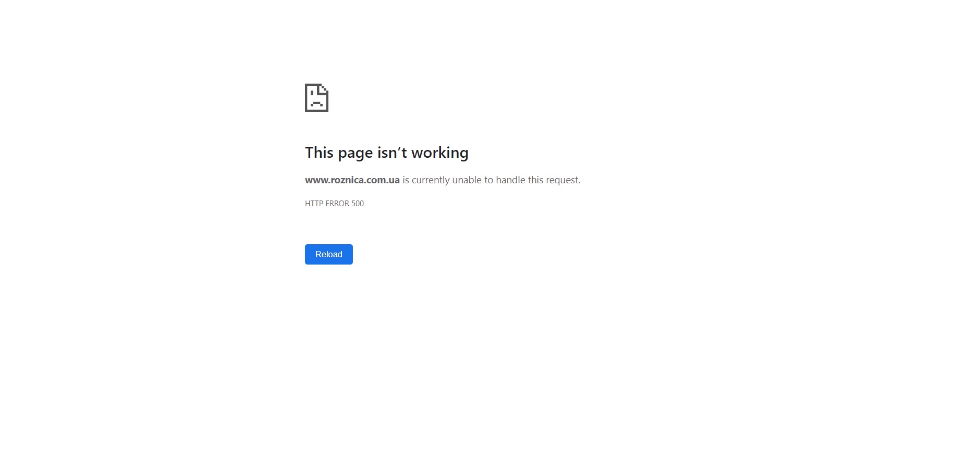980x464 pixels.
Task: Click the word "working" in the heading
Action: 440,153
